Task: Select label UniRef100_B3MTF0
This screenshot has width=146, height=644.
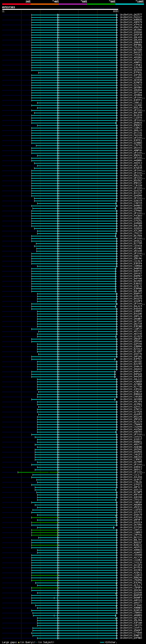Action: click(131, 100)
